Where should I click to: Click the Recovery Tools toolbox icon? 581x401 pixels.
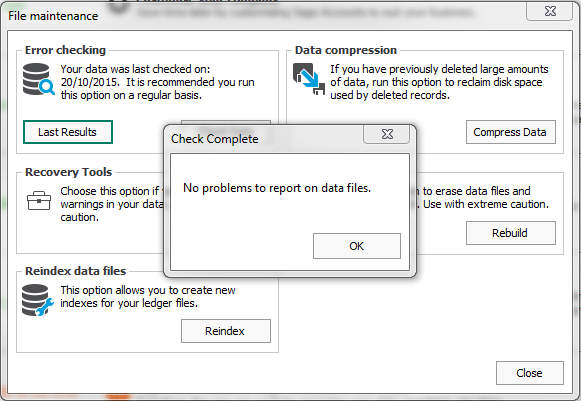pyautogui.click(x=39, y=200)
